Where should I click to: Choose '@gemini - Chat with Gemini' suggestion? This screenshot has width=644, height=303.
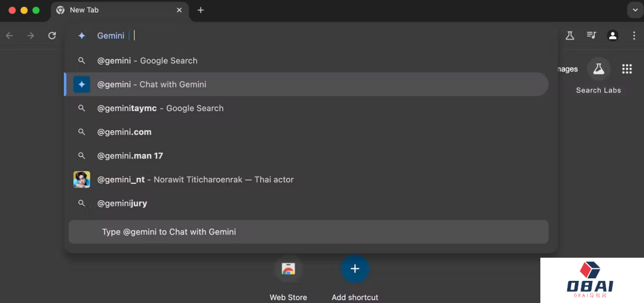(x=306, y=84)
